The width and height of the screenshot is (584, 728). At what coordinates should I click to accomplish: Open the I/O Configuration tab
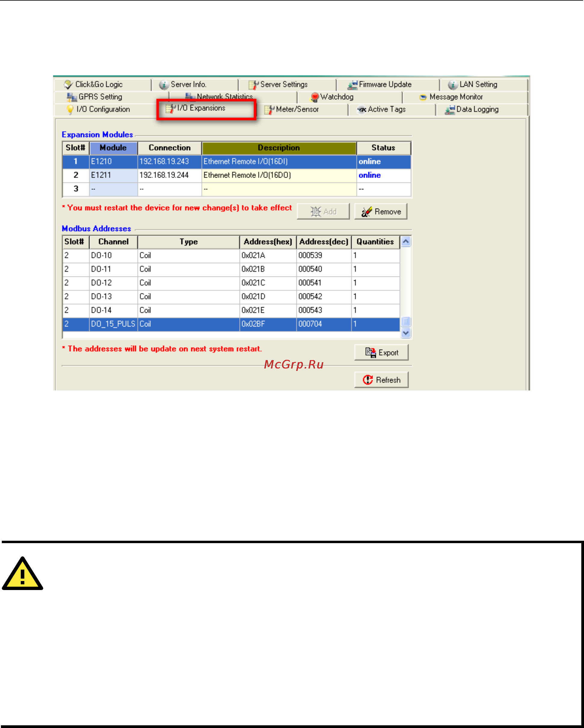pos(105,109)
